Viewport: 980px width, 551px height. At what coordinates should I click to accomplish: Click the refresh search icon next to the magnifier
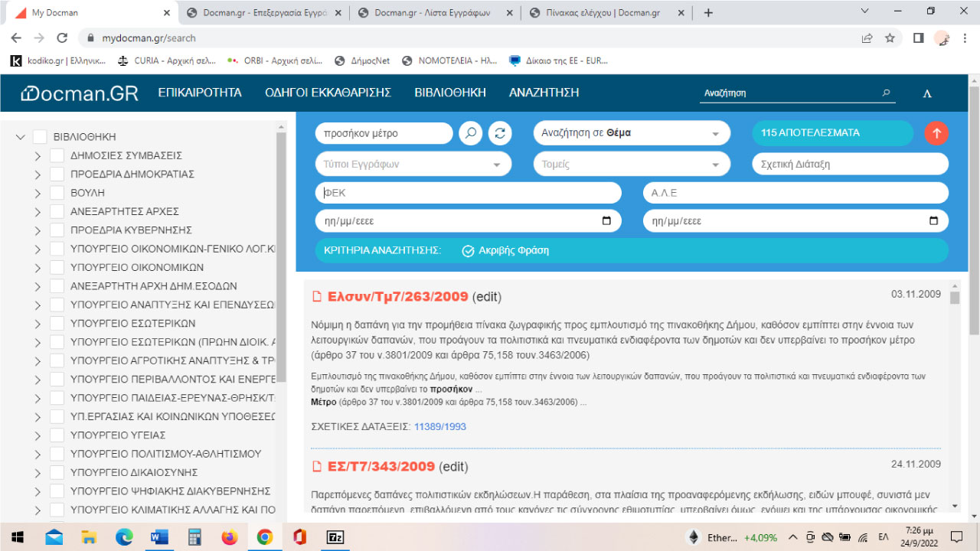(x=499, y=132)
